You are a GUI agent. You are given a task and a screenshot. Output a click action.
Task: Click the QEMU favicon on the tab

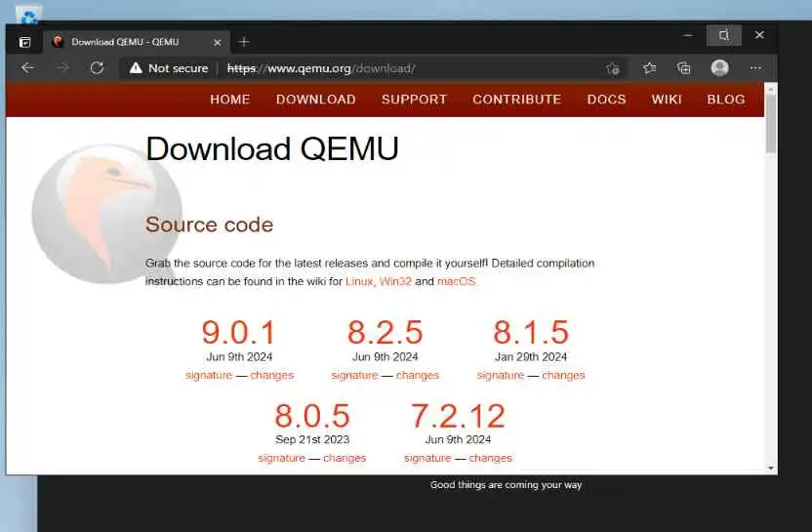point(58,42)
